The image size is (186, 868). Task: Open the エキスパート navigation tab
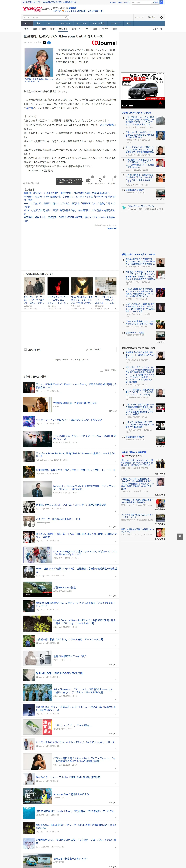click(x=64, y=24)
